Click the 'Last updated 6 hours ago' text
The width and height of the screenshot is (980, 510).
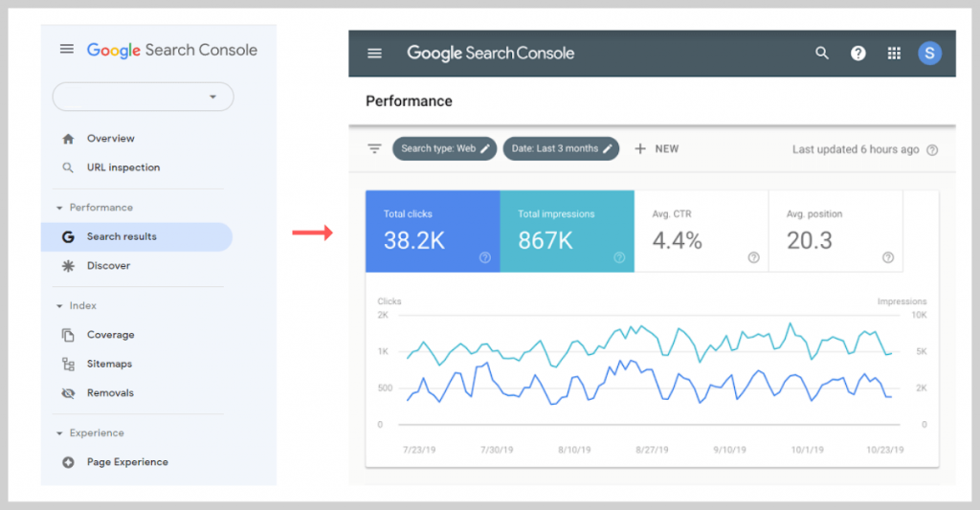pyautogui.click(x=856, y=149)
